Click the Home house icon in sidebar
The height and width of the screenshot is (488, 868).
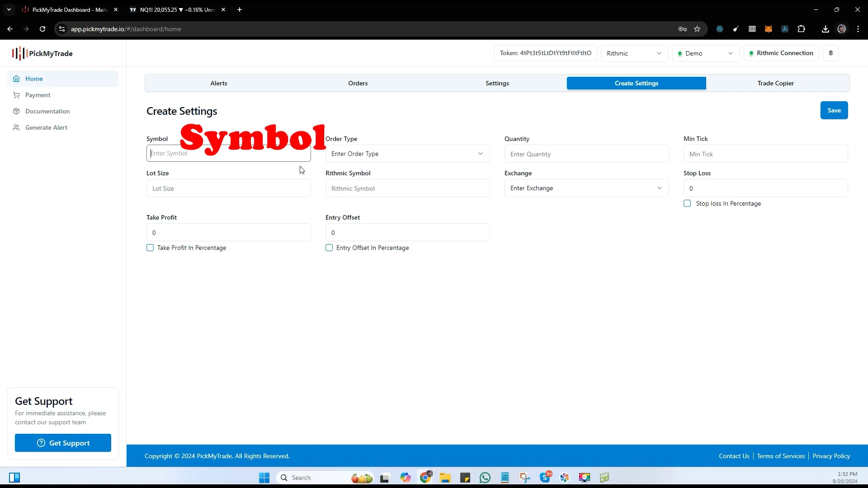[16, 79]
